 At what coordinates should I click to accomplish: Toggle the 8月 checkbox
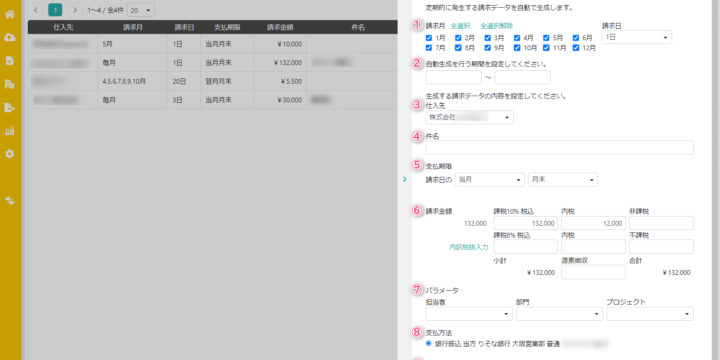(x=458, y=47)
